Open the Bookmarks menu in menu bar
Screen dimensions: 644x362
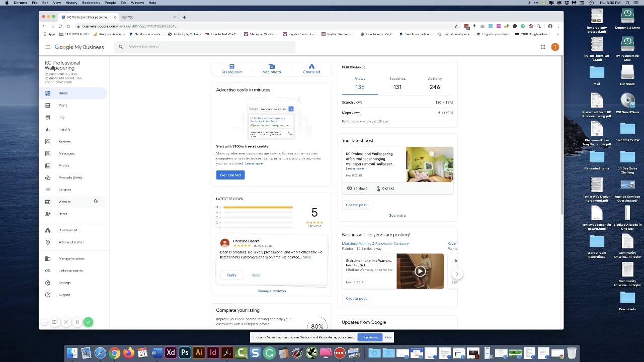pyautogui.click(x=91, y=3)
